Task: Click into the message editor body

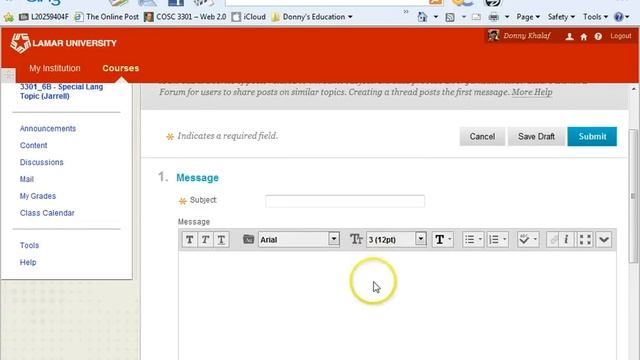Action: [397, 305]
